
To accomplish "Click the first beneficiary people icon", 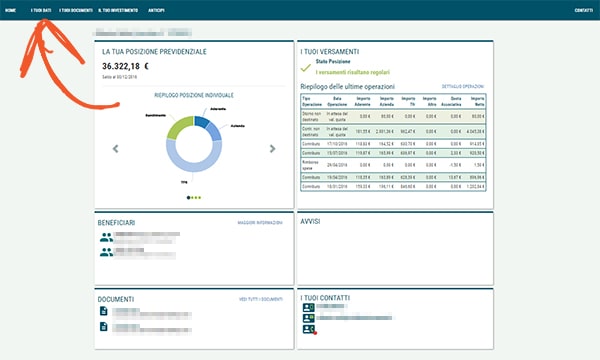I will pyautogui.click(x=106, y=237).
